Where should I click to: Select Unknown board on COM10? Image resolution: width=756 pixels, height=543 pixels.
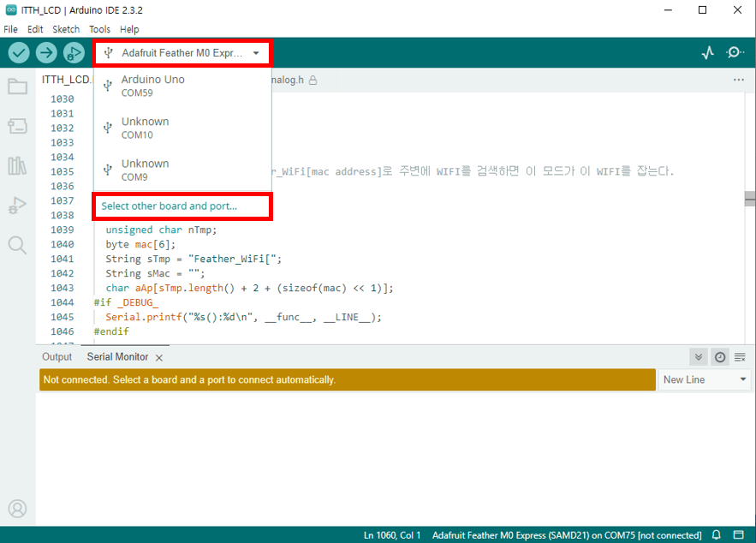click(182, 128)
